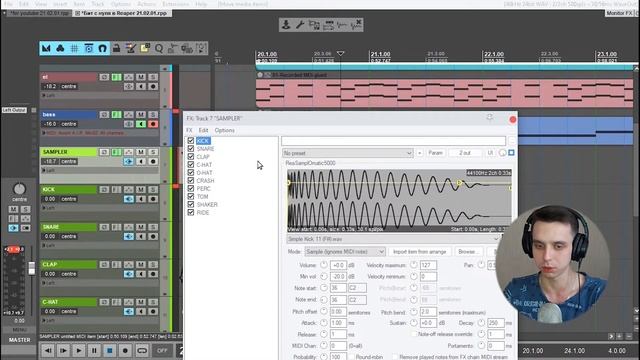This screenshot has height=360, width=640.
Task: Open the master track FX button
Action: point(13,219)
